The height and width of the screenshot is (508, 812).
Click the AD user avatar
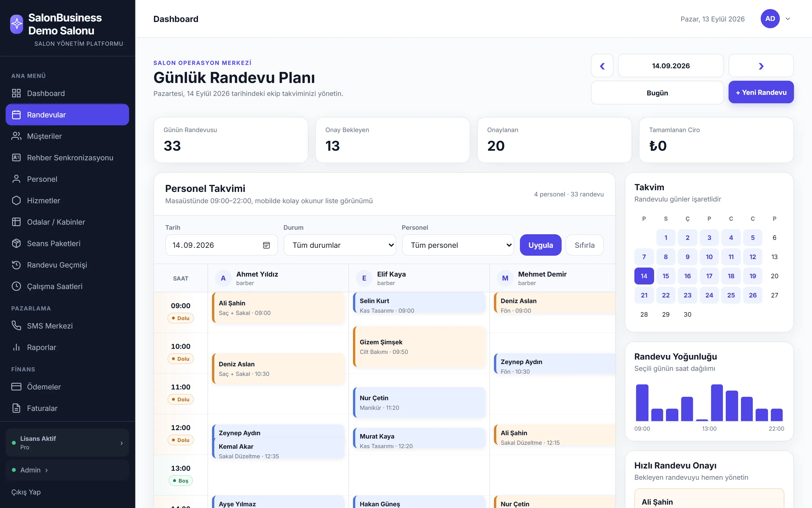click(x=770, y=19)
